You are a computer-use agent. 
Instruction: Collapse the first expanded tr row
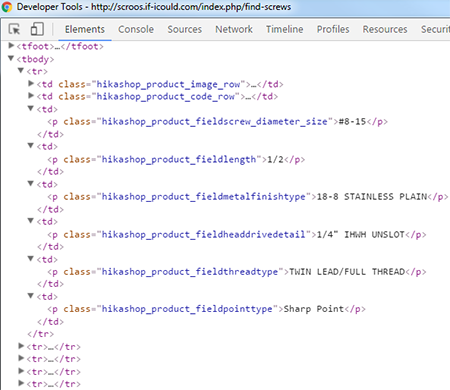click(21, 71)
